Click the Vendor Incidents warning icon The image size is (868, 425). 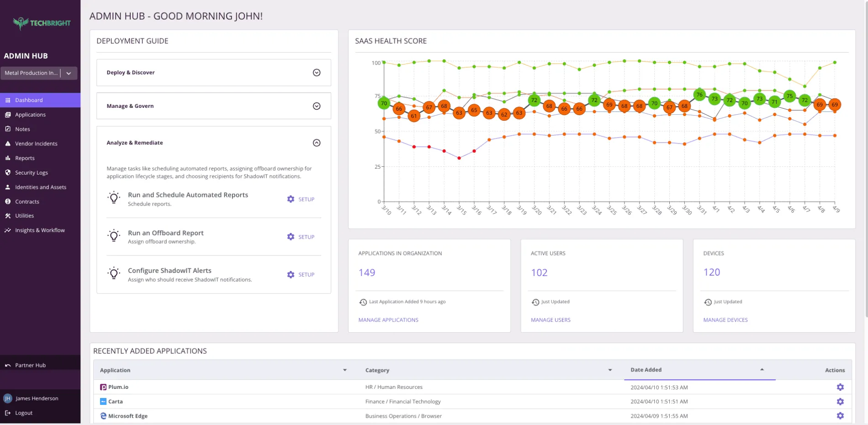[8, 143]
